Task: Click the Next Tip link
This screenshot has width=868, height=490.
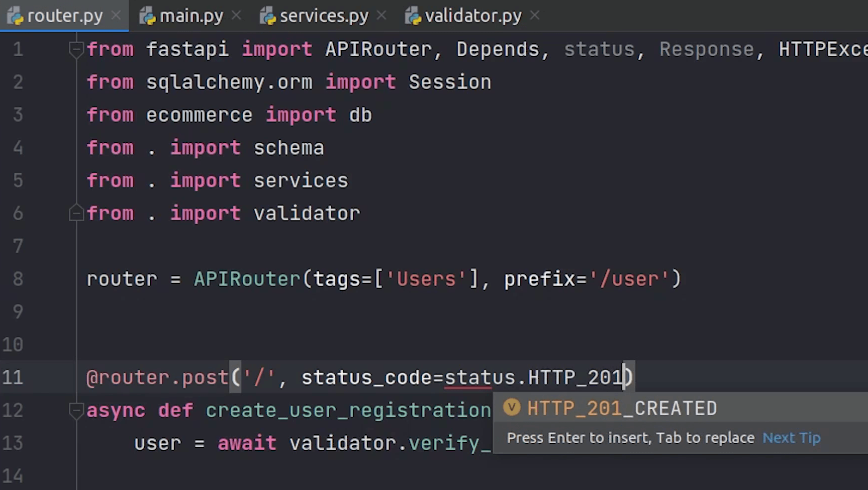Action: (791, 438)
